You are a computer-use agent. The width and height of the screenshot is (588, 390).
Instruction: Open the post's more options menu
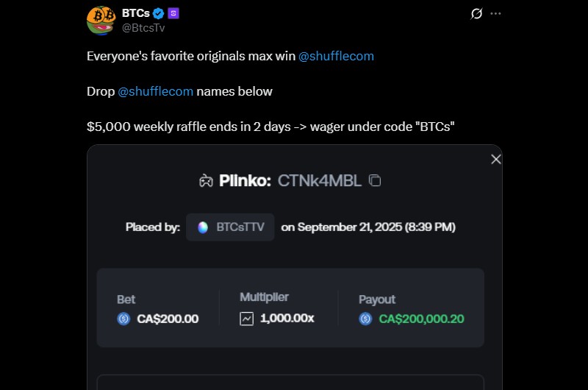[x=495, y=14]
